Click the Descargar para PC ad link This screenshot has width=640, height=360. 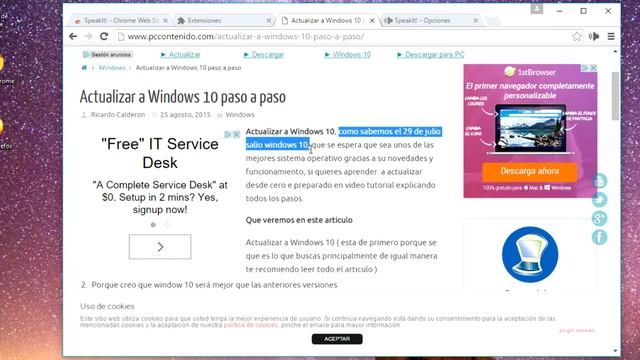coord(435,54)
